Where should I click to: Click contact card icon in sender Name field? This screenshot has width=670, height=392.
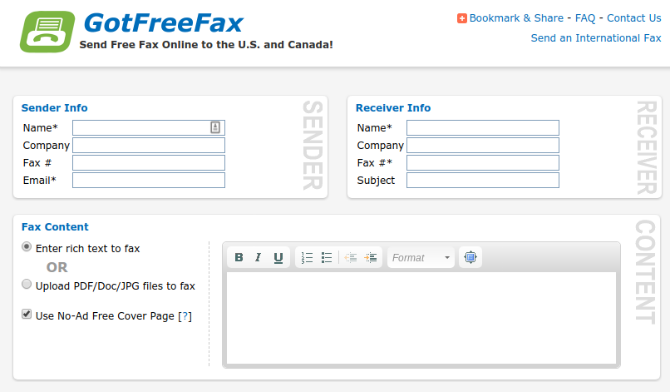pyautogui.click(x=215, y=127)
